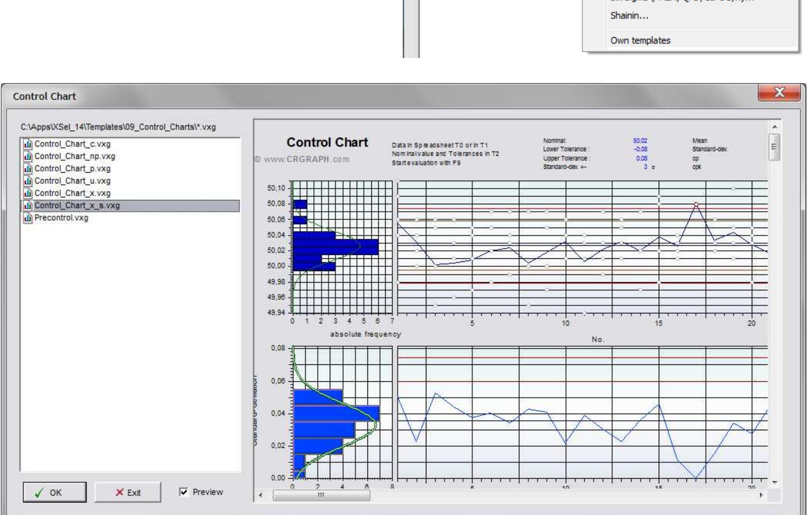Click preview scroll down arrow
The height and width of the screenshot is (515, 812).
pos(775,482)
